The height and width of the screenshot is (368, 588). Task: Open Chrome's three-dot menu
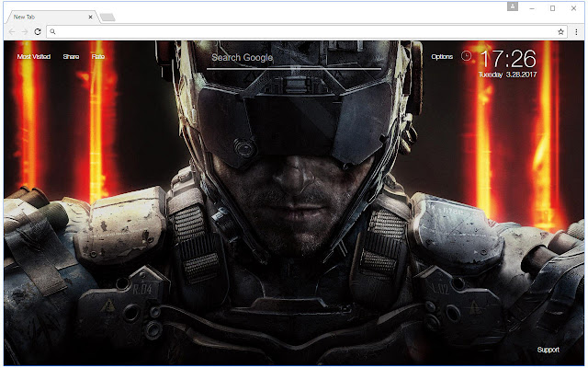pyautogui.click(x=576, y=32)
